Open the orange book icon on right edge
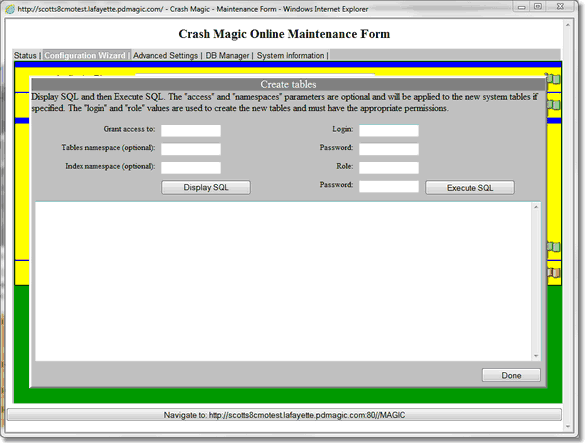Viewport: 586px width, 445px height. 554,273
